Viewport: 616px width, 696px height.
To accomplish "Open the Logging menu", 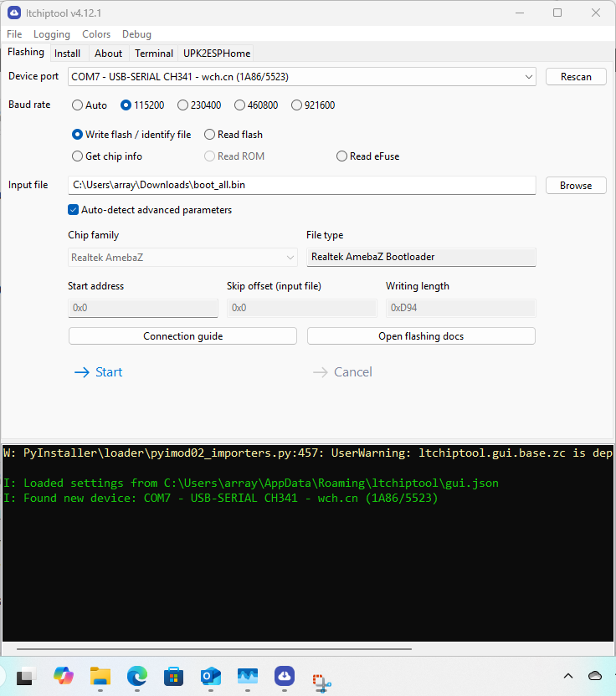I will click(52, 34).
